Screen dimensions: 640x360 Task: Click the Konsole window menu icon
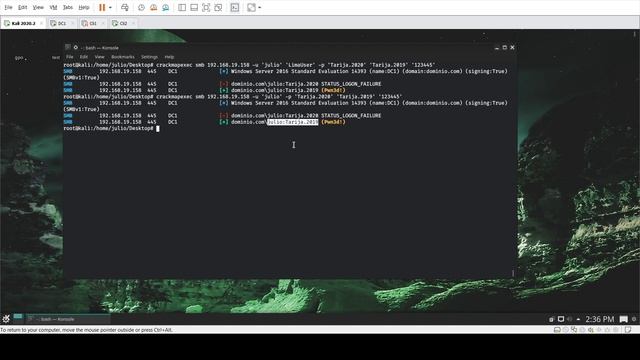click(68, 47)
